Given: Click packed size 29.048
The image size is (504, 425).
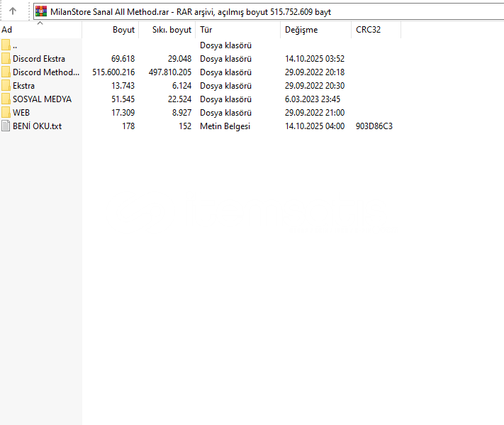Looking at the screenshot, I should coord(179,59).
